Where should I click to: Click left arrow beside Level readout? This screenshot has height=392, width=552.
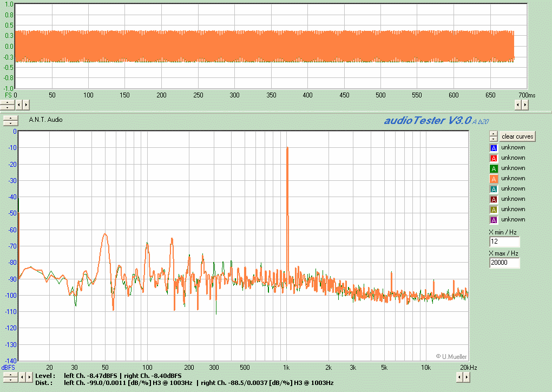pos(22,376)
